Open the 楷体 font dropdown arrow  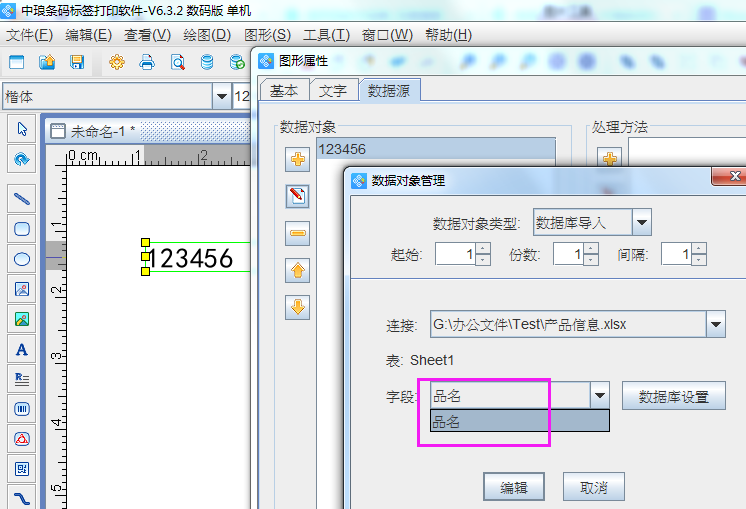tap(220, 97)
